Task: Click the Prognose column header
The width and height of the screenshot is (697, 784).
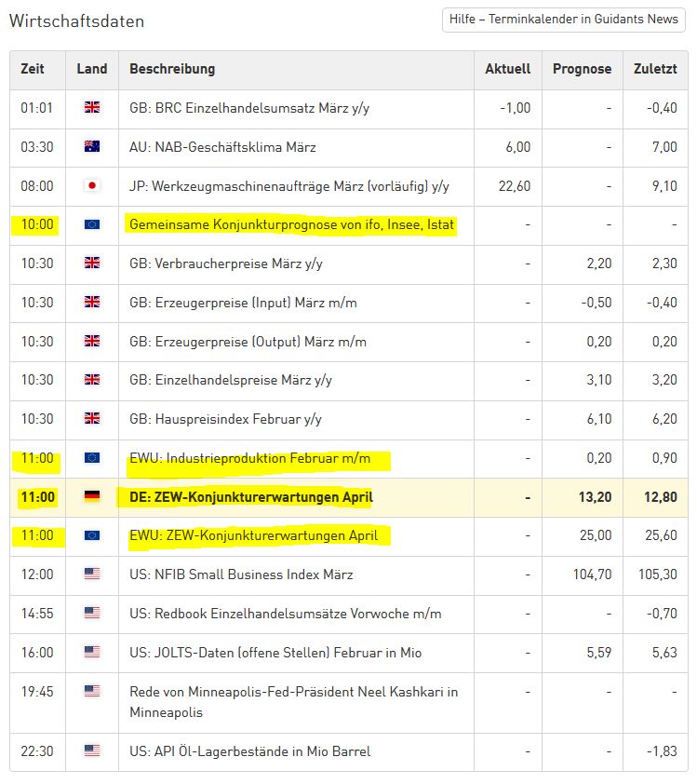Action: click(x=583, y=69)
